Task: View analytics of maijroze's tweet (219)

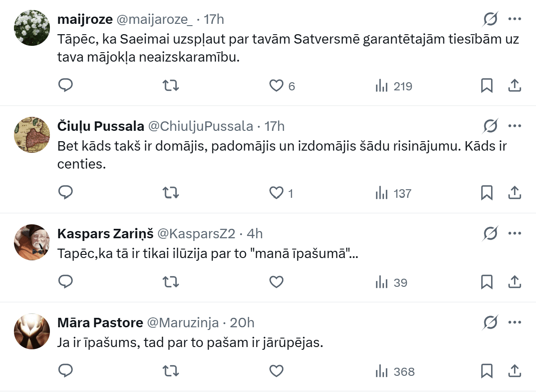Action: (x=393, y=86)
